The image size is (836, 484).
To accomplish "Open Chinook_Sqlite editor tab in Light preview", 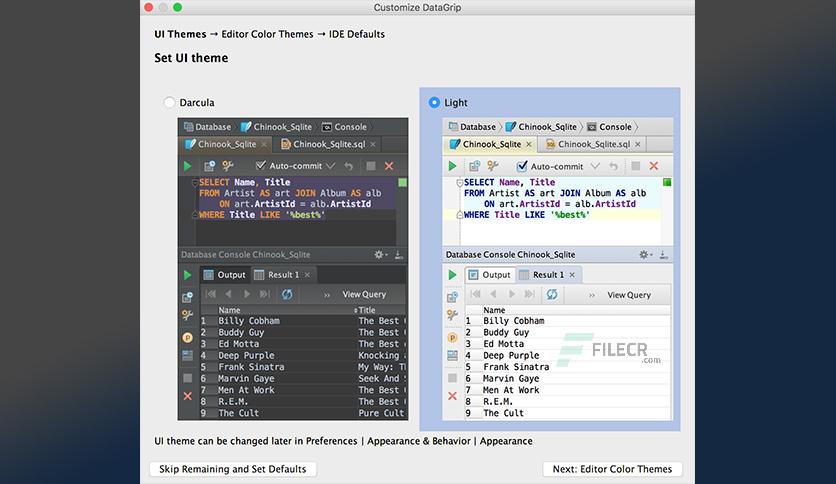I will click(x=491, y=144).
